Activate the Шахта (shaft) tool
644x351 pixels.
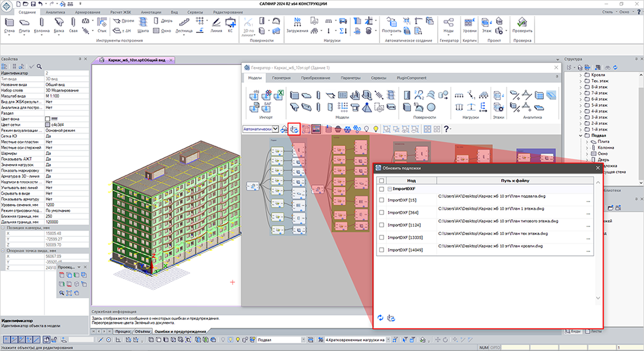pyautogui.click(x=143, y=25)
